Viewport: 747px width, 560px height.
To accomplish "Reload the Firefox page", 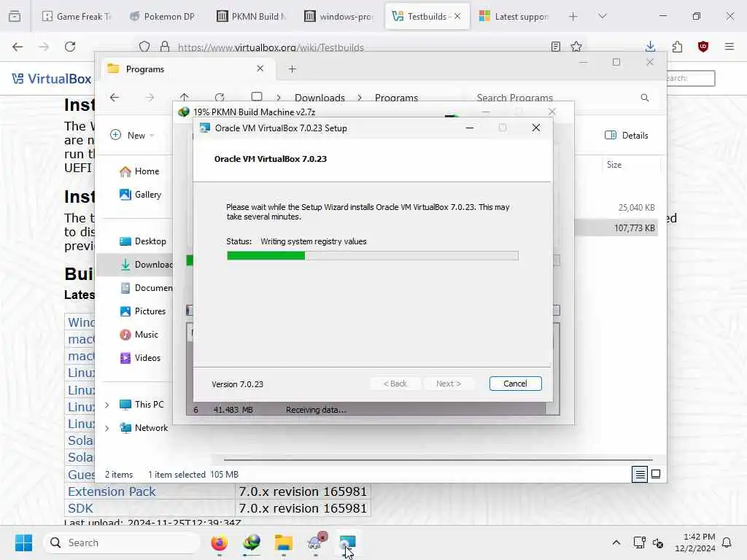I will [70, 47].
